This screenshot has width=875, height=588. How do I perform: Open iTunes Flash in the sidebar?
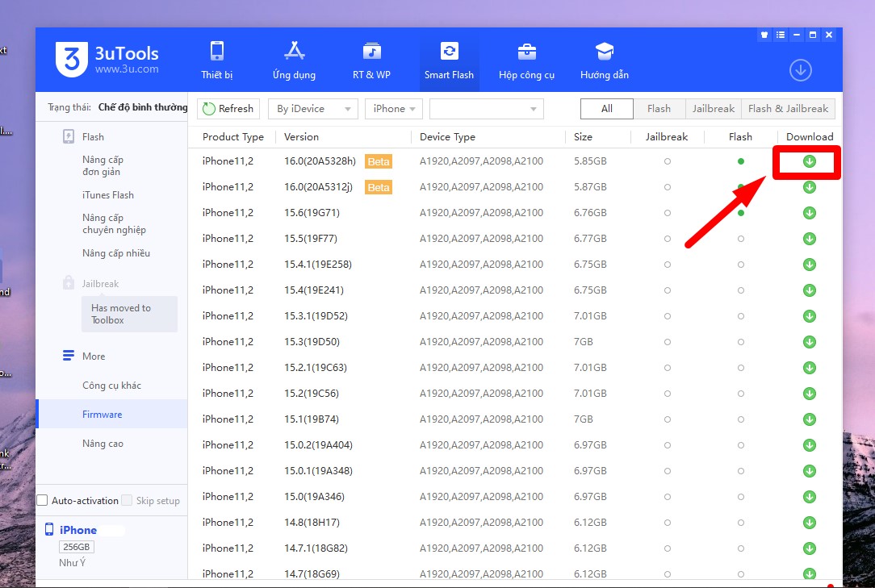point(108,195)
